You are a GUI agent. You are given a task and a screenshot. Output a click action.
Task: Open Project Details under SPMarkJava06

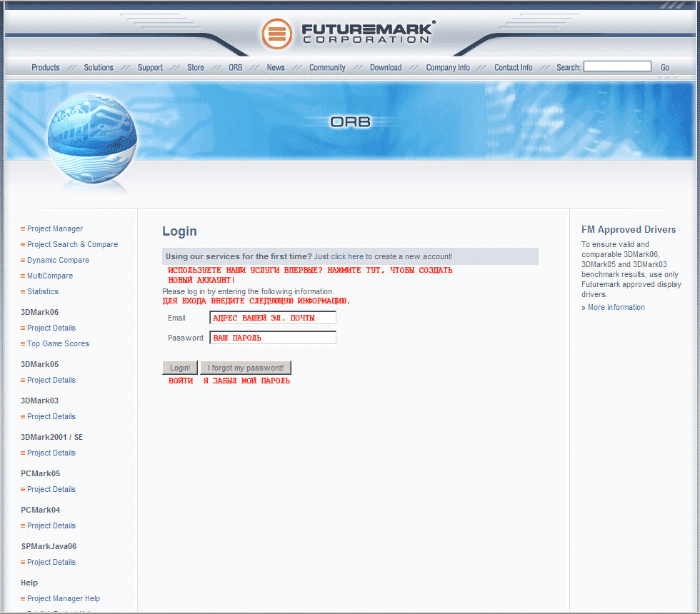click(x=51, y=562)
